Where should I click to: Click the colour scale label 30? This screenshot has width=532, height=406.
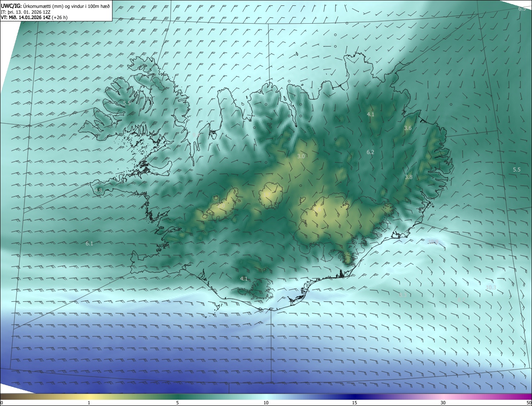coord(443,403)
